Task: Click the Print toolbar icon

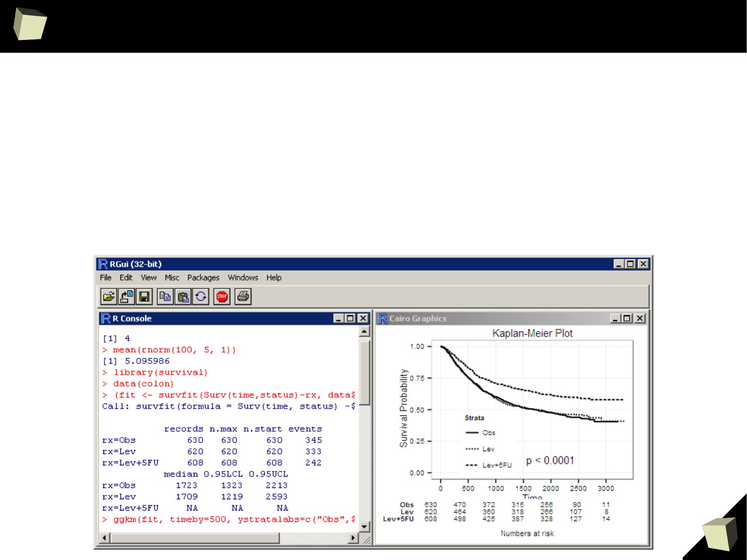Action: click(243, 296)
